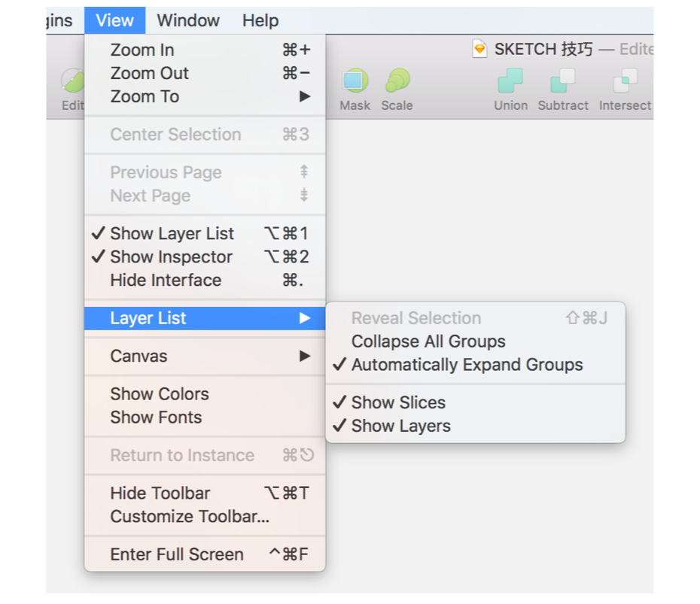Expand the Layer List submenu arrow
The height and width of the screenshot is (604, 700).
pos(304,318)
